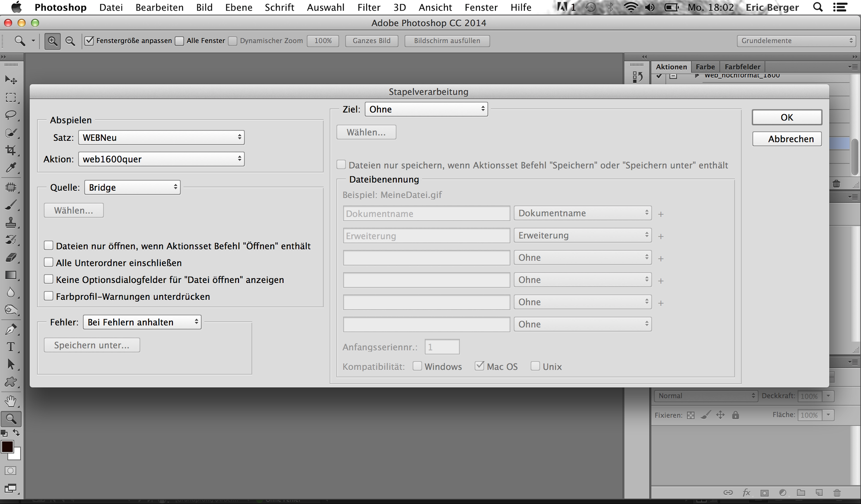Select the Path Selection tool
The image size is (861, 504).
[11, 365]
